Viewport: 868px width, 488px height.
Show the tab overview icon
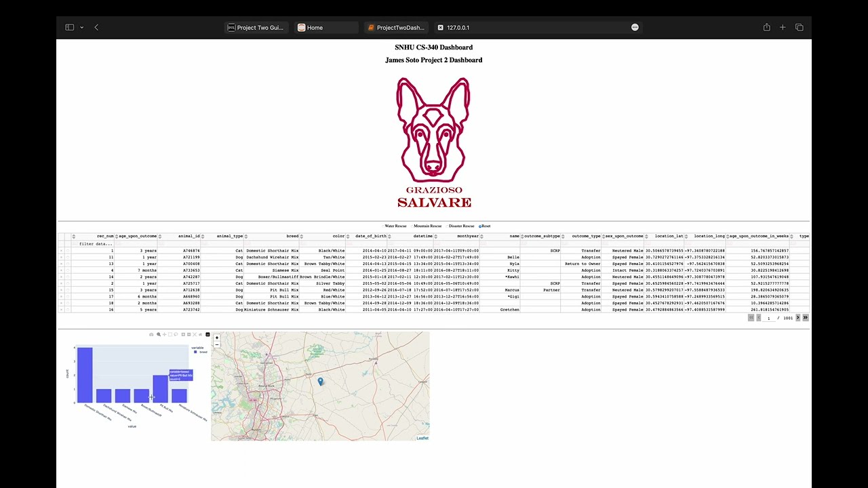(x=799, y=27)
